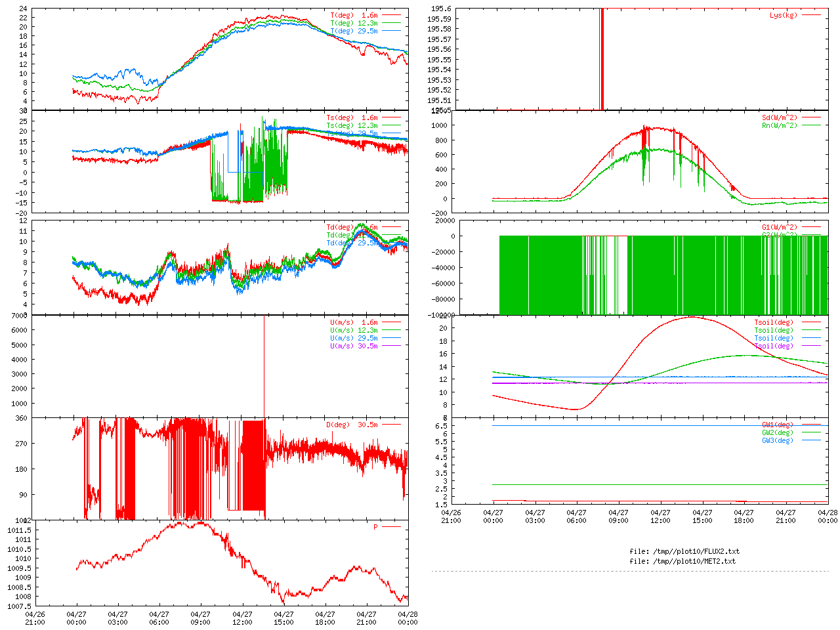This screenshot has width=840, height=630.
Task: Select the P pressure legend label
Action: click(x=375, y=527)
